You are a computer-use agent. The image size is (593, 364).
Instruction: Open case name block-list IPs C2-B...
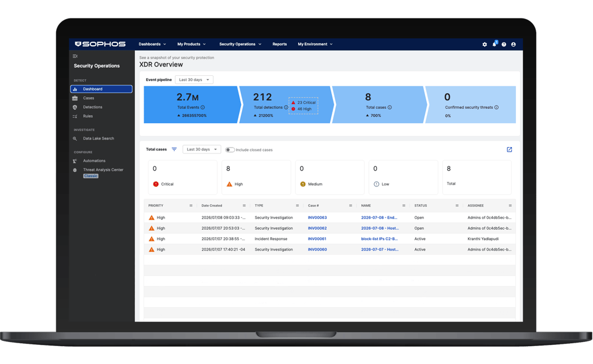point(379,239)
